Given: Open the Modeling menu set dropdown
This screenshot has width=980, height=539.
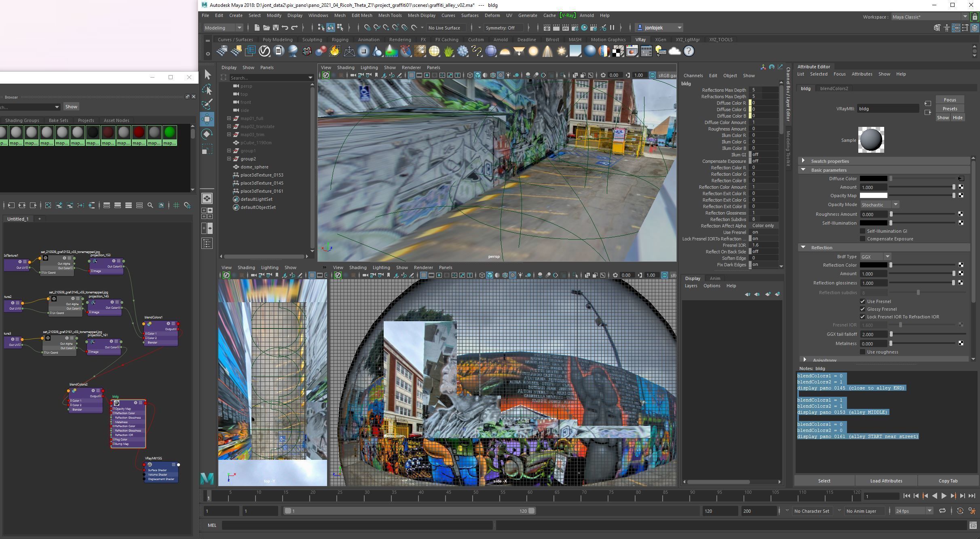Looking at the screenshot, I should pyautogui.click(x=223, y=27).
